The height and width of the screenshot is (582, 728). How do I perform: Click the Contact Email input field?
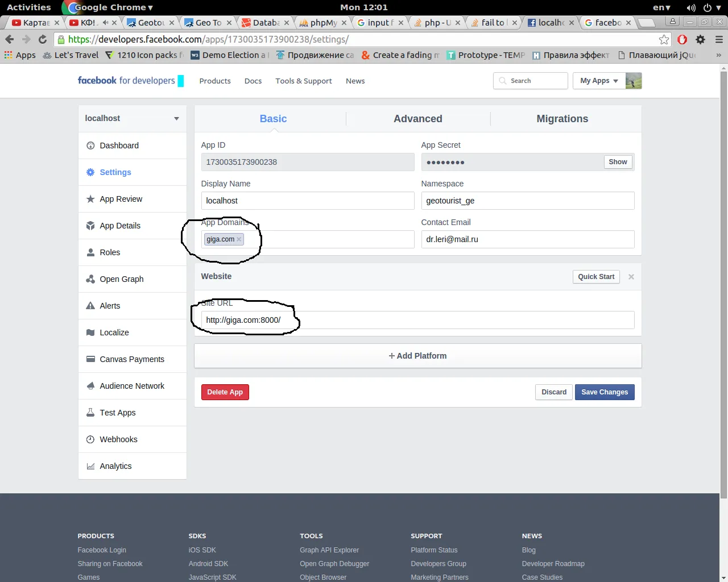[528, 239]
